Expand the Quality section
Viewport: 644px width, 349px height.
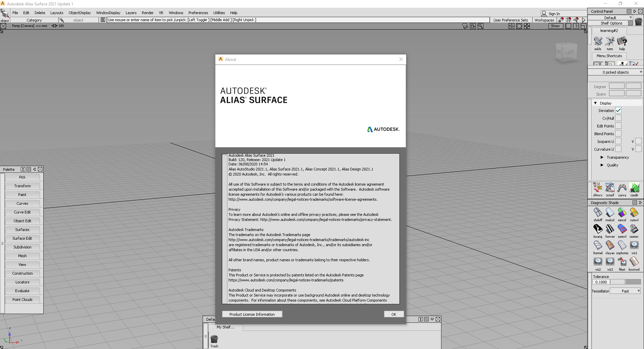pyautogui.click(x=602, y=165)
